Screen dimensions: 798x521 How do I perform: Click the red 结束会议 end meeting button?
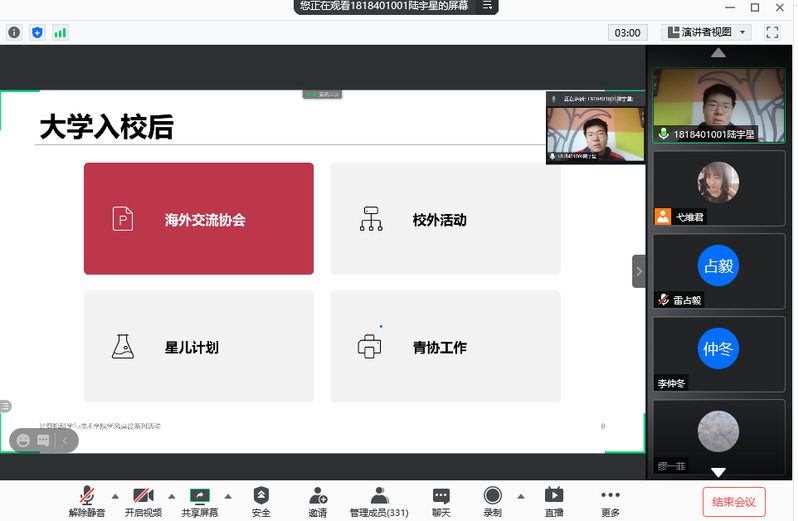tap(733, 502)
